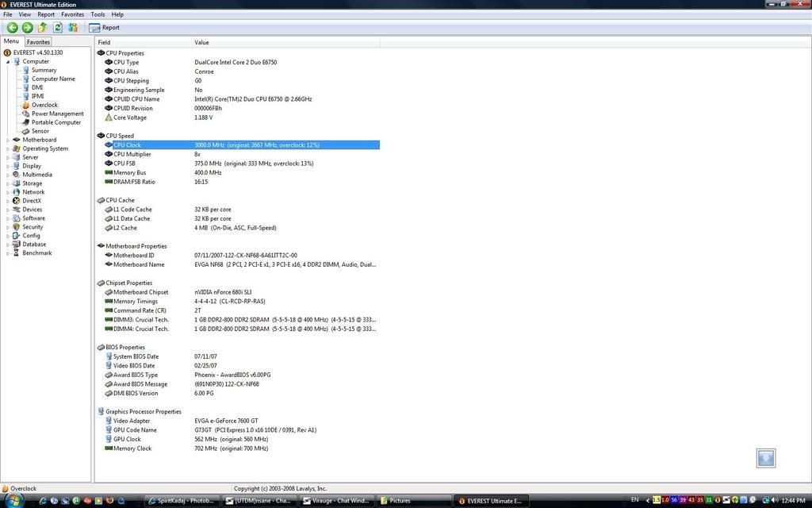Image resolution: width=812 pixels, height=508 pixels.
Task: Open SpiritKadaj Photobucket taskbar window
Action: [x=183, y=501]
